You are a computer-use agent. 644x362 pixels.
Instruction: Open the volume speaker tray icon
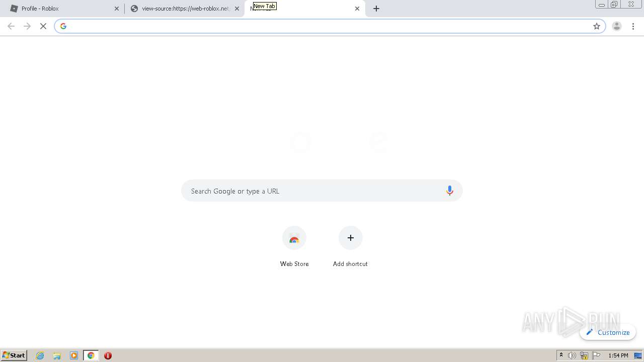[572, 355]
